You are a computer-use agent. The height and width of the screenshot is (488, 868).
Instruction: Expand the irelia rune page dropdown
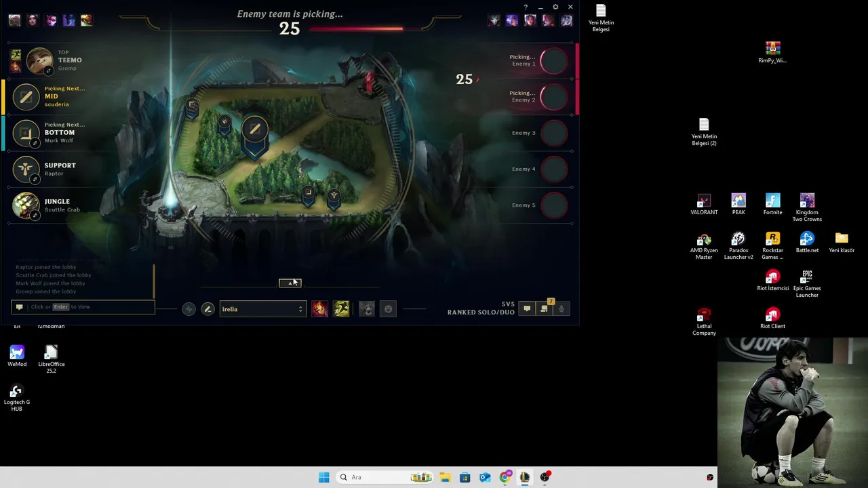(262, 309)
